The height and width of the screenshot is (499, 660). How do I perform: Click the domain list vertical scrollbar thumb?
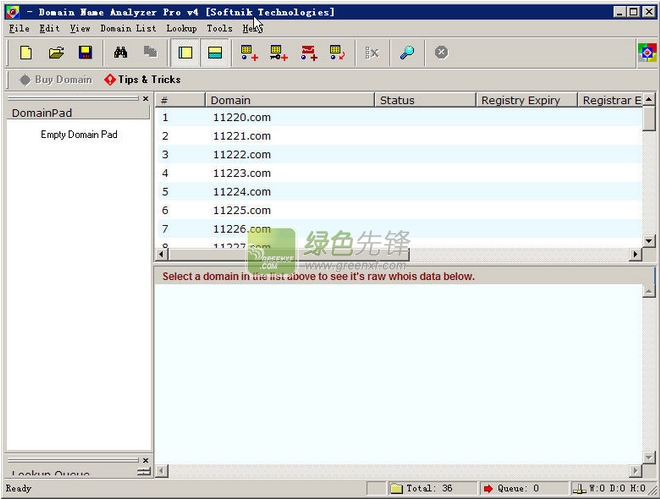pyautogui.click(x=649, y=118)
